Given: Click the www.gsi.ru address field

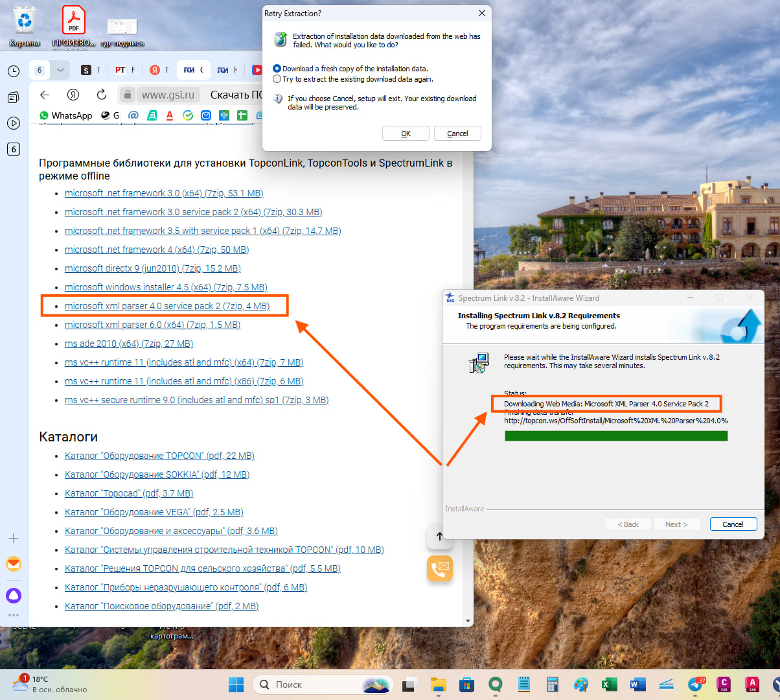Looking at the screenshot, I should coord(168,95).
